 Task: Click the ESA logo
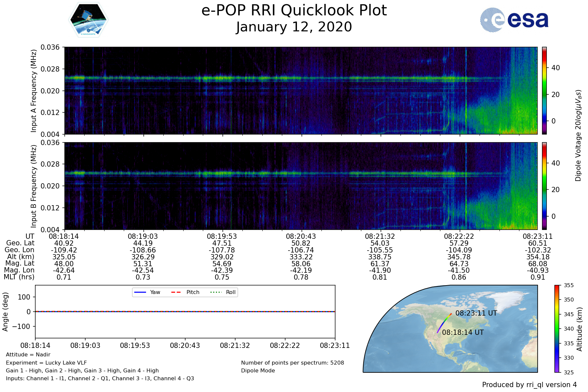(514, 20)
